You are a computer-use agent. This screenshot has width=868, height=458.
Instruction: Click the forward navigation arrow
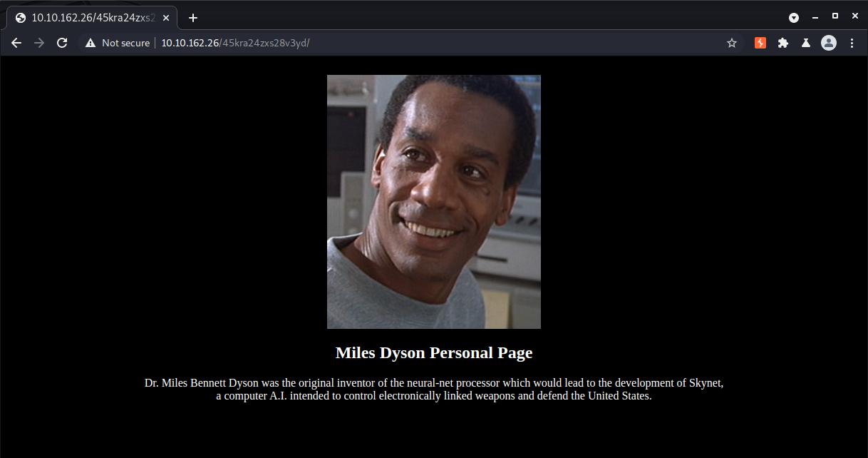coord(39,43)
